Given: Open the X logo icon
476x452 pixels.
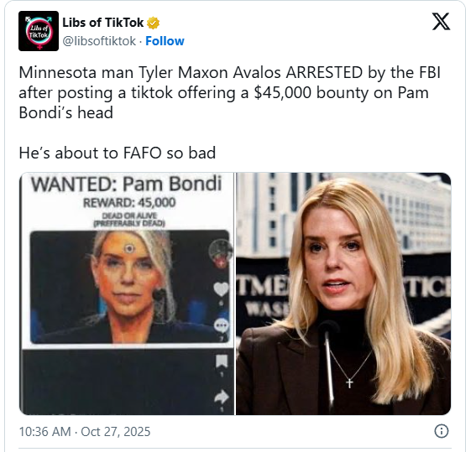Looking at the screenshot, I should pos(441,22).
